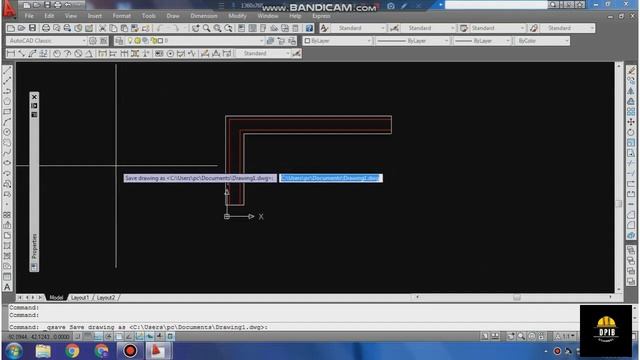The height and width of the screenshot is (360, 640).
Task: Toggle Properties palette auto-hide button
Action: coord(34,106)
